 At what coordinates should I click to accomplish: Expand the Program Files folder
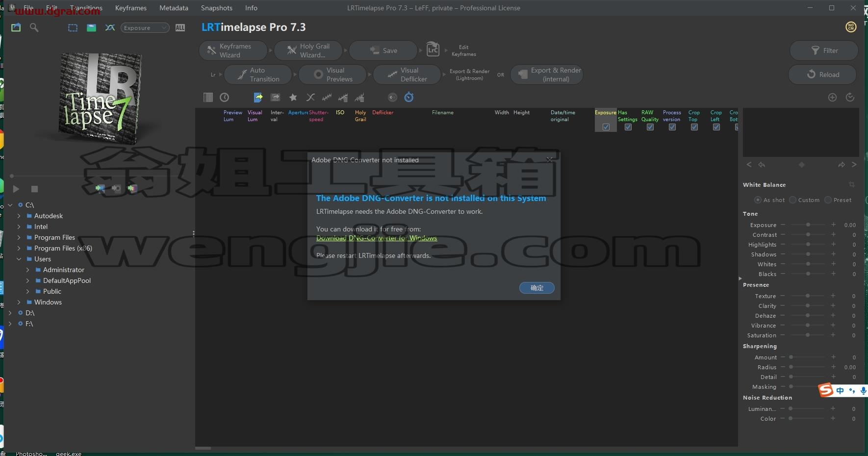click(19, 237)
